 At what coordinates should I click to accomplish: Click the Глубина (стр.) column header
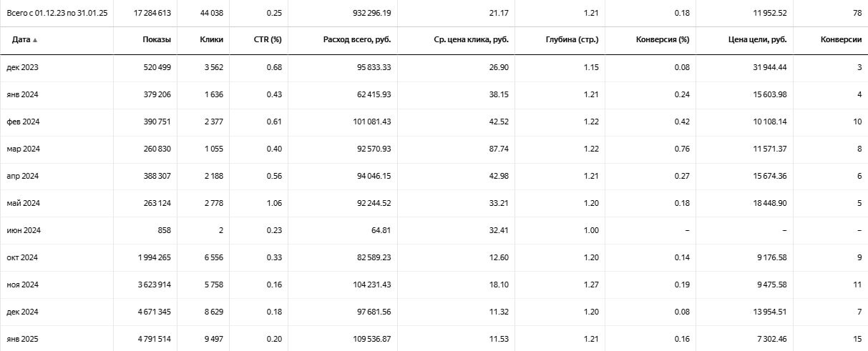[x=572, y=40]
